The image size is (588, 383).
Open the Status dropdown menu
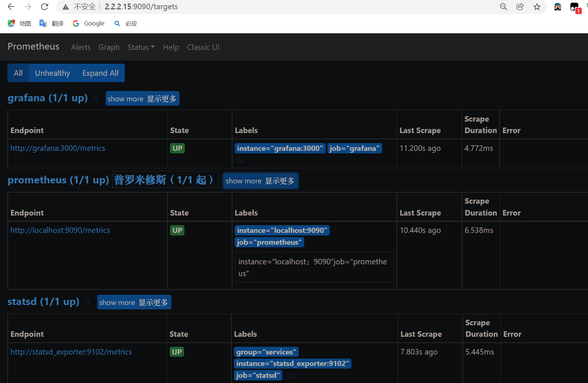pyautogui.click(x=141, y=47)
